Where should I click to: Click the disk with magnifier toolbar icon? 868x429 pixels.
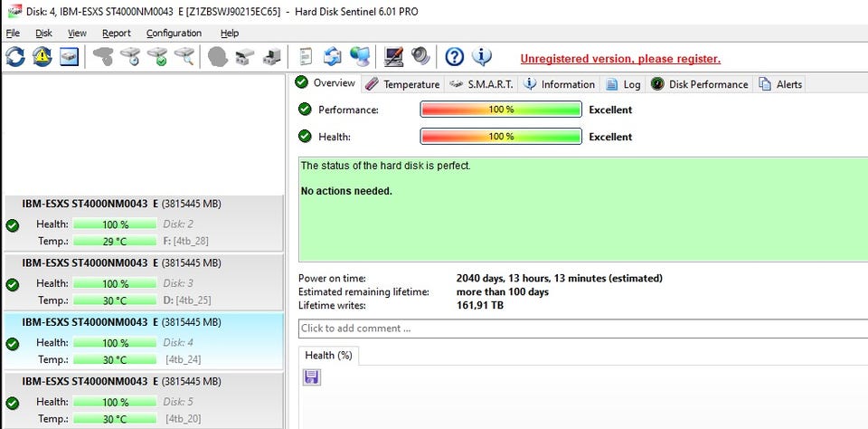[x=184, y=56]
